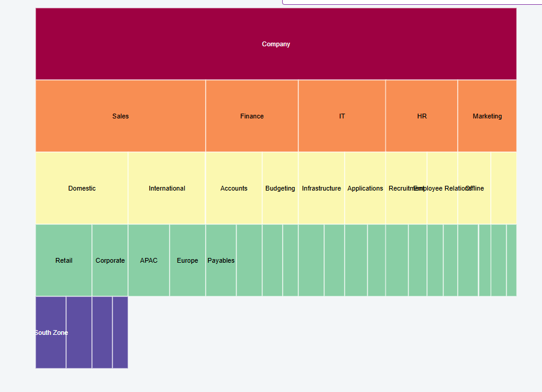The height and width of the screenshot is (392, 542).
Task: Click the Company root block
Action: 276,44
